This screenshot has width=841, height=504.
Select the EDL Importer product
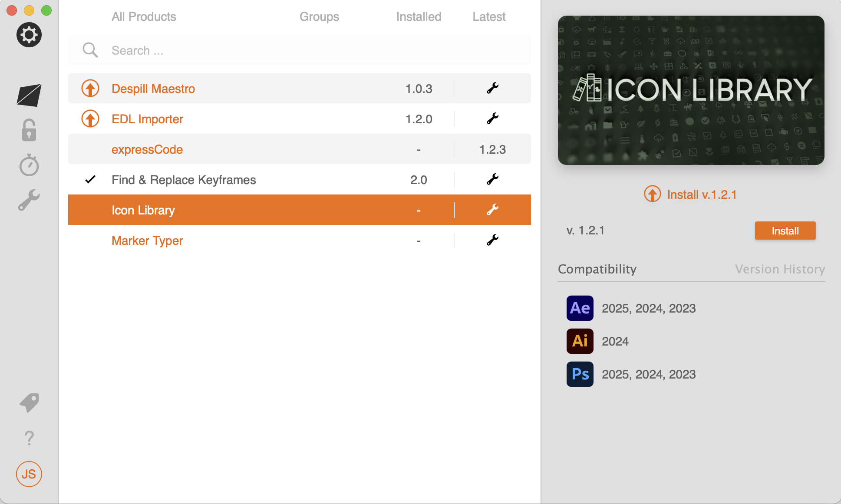coord(147,119)
